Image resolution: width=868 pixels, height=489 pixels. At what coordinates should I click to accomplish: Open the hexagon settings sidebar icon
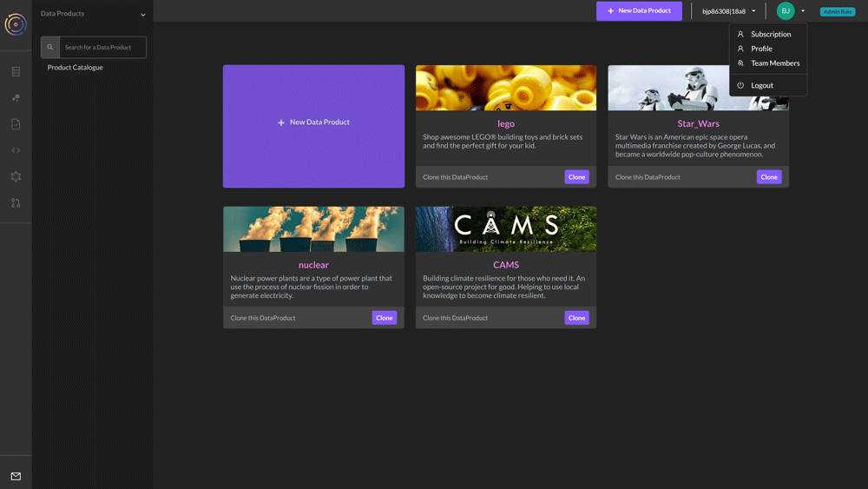pyautogui.click(x=16, y=176)
